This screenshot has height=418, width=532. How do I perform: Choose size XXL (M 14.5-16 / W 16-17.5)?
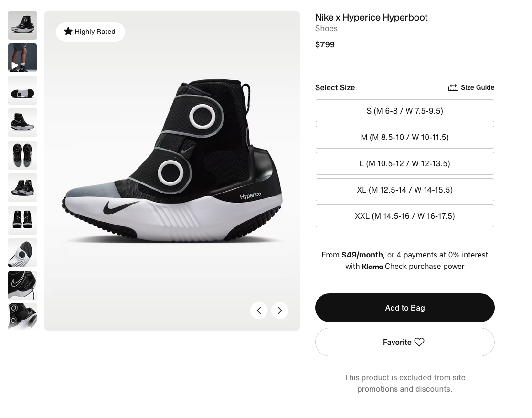404,216
